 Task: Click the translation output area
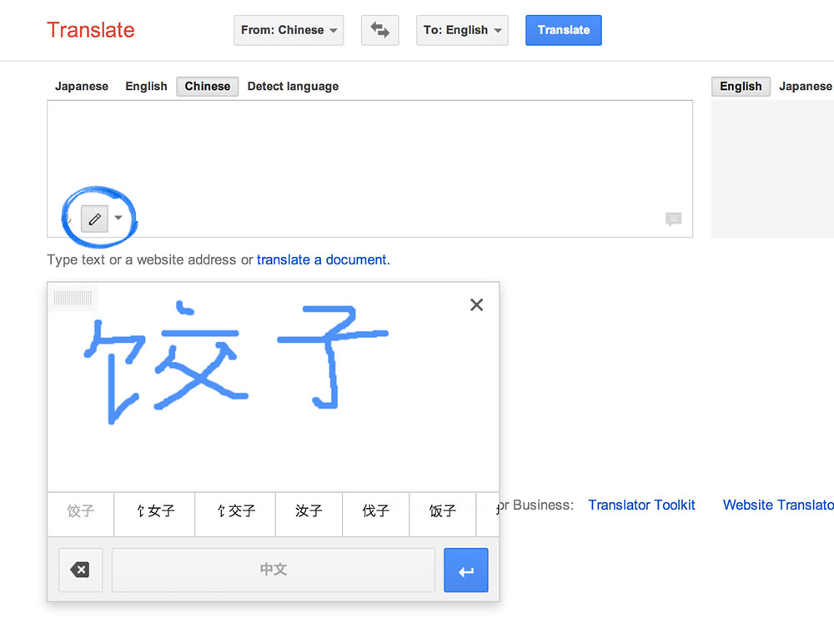(x=772, y=169)
